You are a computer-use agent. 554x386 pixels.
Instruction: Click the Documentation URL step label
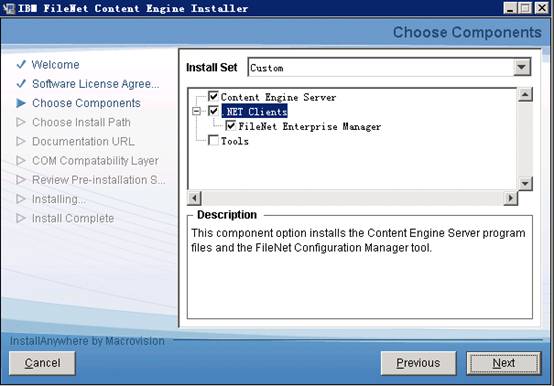83,141
